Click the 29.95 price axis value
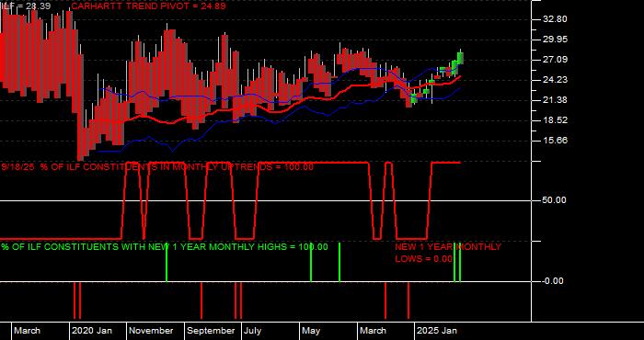Screen dimensions: 644x340 pyautogui.click(x=555, y=40)
